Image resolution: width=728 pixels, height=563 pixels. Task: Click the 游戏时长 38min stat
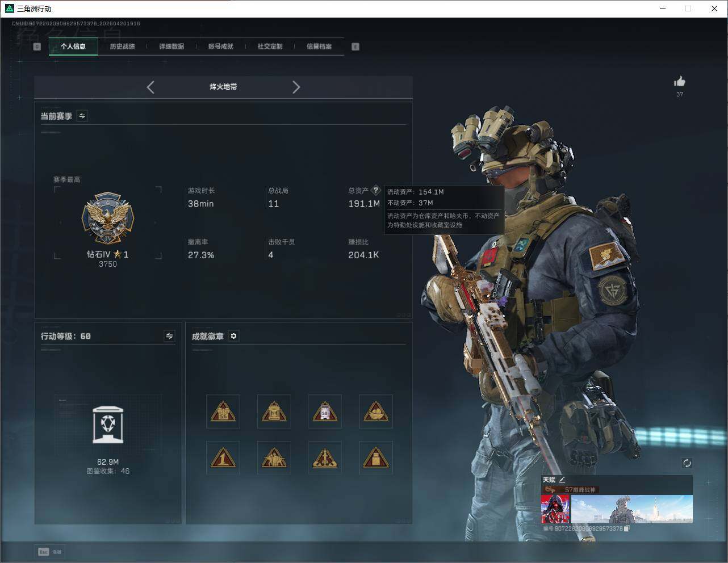pyautogui.click(x=201, y=198)
